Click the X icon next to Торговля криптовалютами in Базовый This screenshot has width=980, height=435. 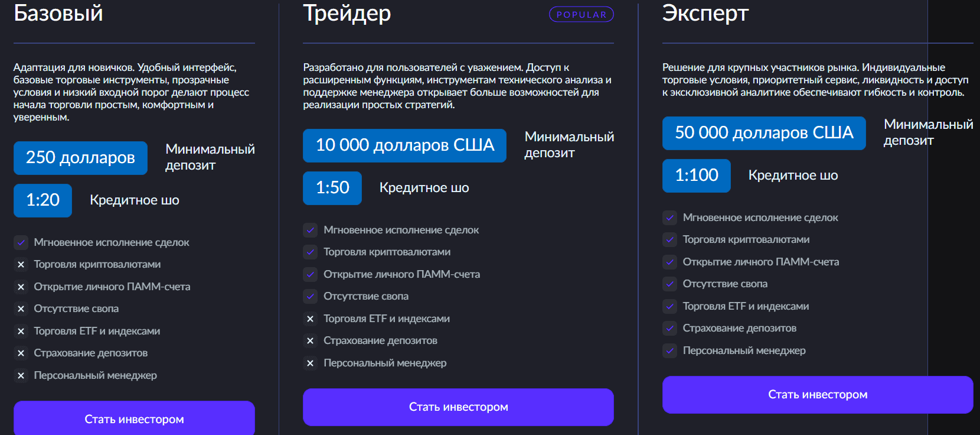click(21, 265)
